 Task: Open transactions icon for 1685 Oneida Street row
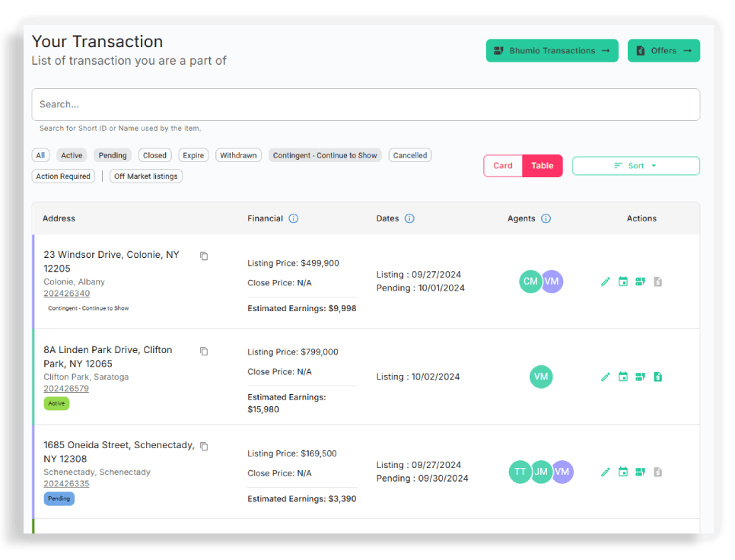coord(640,472)
